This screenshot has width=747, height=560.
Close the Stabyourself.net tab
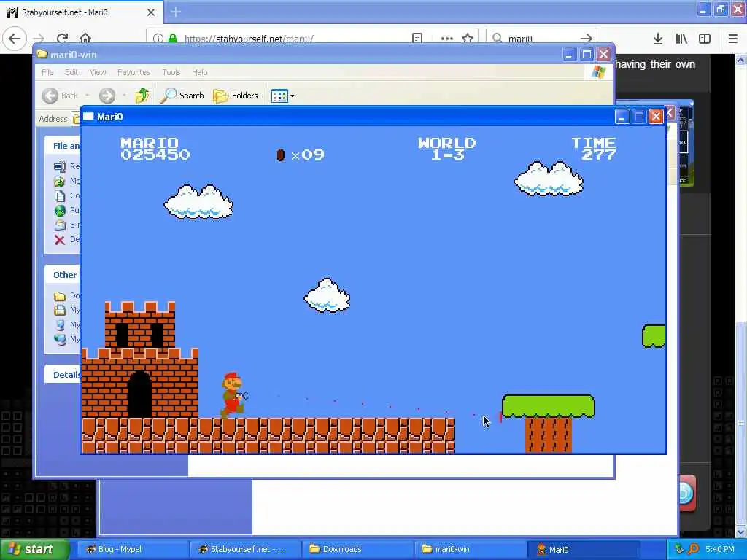150,12
